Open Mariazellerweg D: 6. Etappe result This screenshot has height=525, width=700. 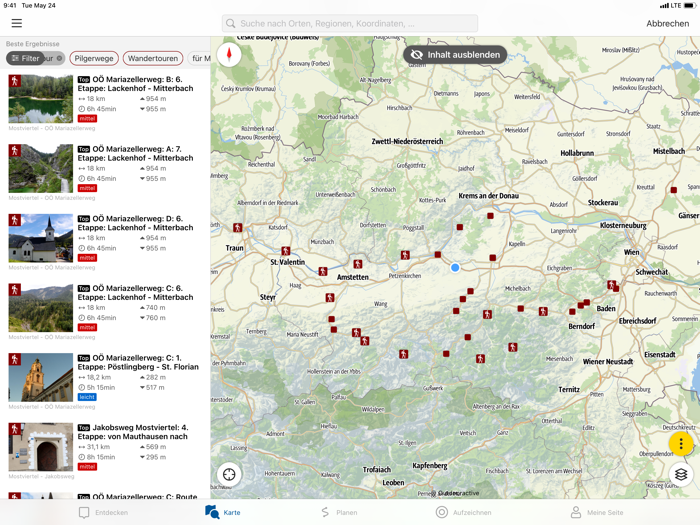click(105, 242)
